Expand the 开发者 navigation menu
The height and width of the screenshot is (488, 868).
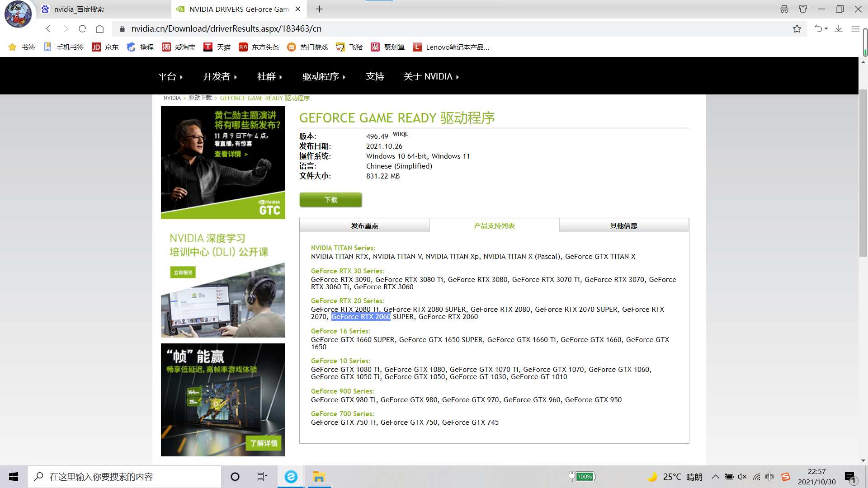pyautogui.click(x=220, y=76)
